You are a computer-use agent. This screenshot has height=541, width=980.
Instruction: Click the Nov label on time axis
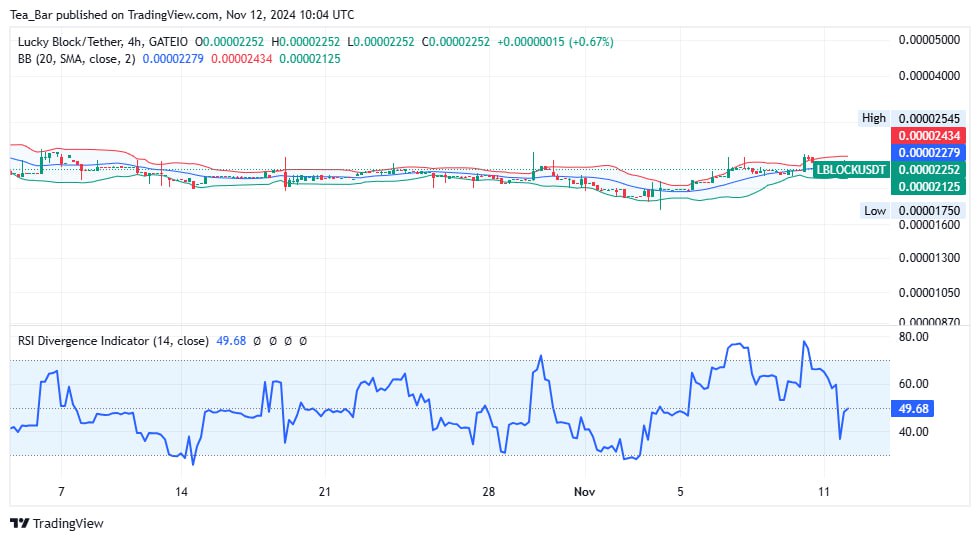point(584,492)
